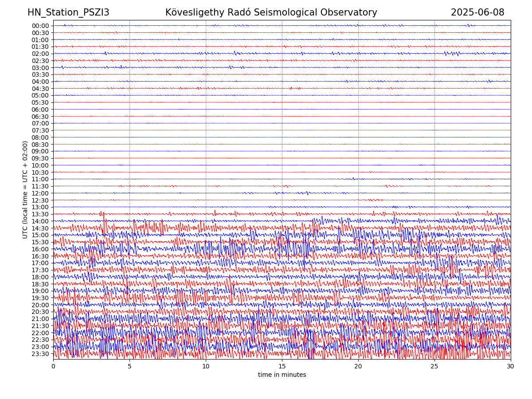Click the 0 tick on the minutes axis
Image resolution: width=532 pixels, height=399 pixels.
[x=53, y=367]
